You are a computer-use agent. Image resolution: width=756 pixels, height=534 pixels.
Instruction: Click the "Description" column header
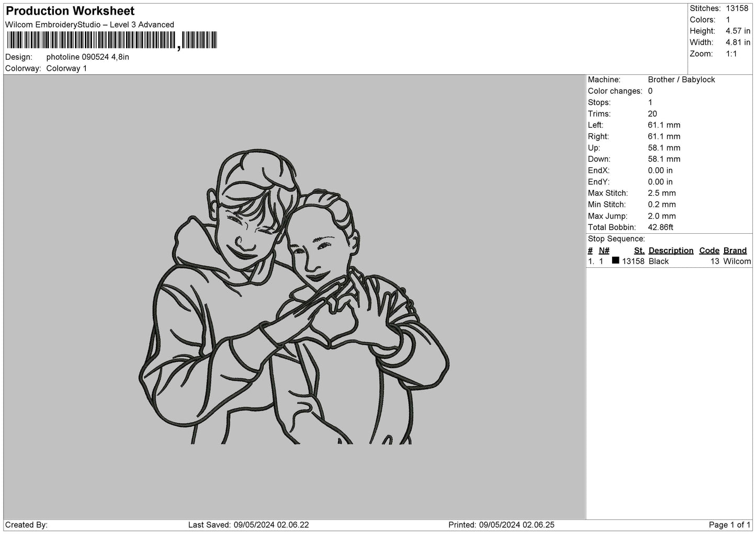pos(671,251)
